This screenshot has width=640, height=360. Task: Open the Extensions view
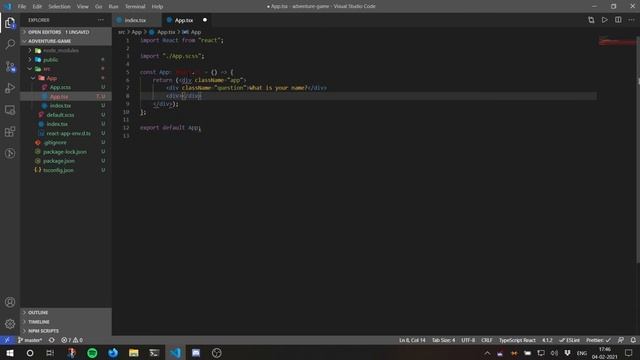10,131
